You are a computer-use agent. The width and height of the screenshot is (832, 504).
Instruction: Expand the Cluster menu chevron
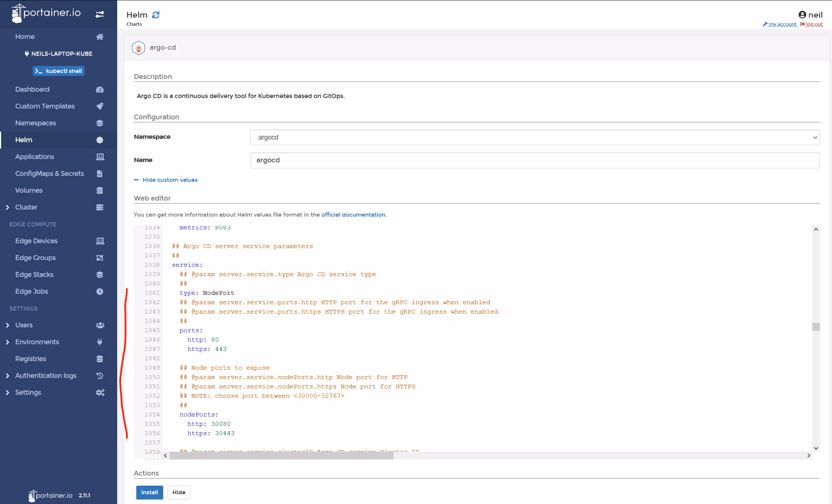click(x=7, y=207)
